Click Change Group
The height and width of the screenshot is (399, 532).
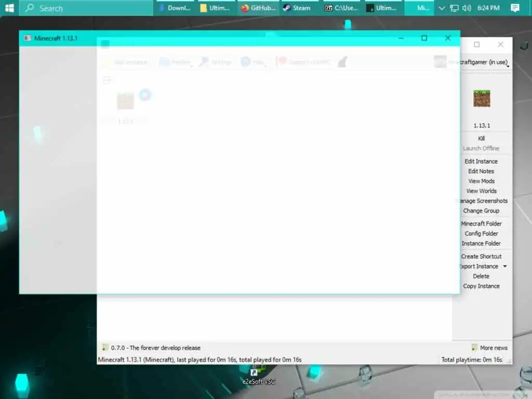(481, 210)
